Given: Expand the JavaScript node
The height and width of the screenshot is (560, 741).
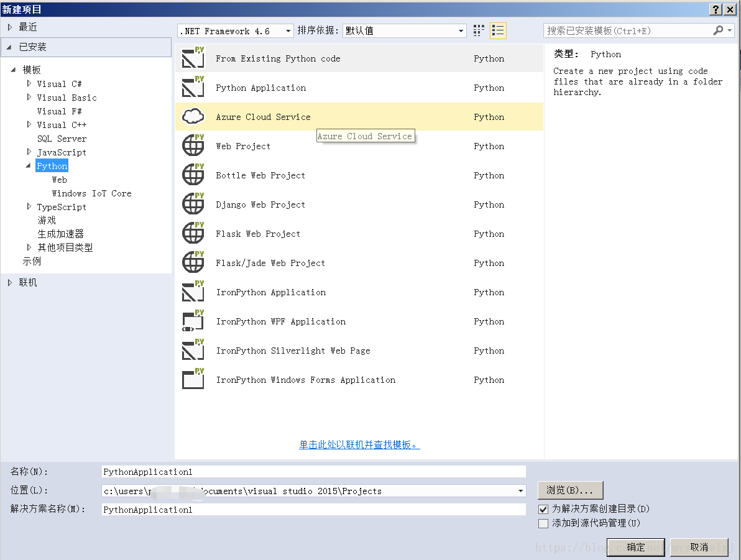Looking at the screenshot, I should click(29, 152).
